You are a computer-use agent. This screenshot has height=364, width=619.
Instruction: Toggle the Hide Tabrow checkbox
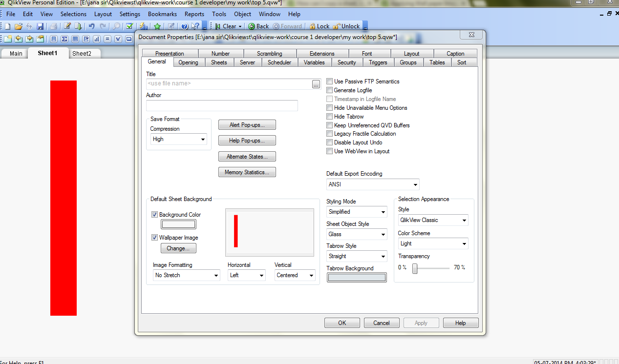(x=330, y=117)
